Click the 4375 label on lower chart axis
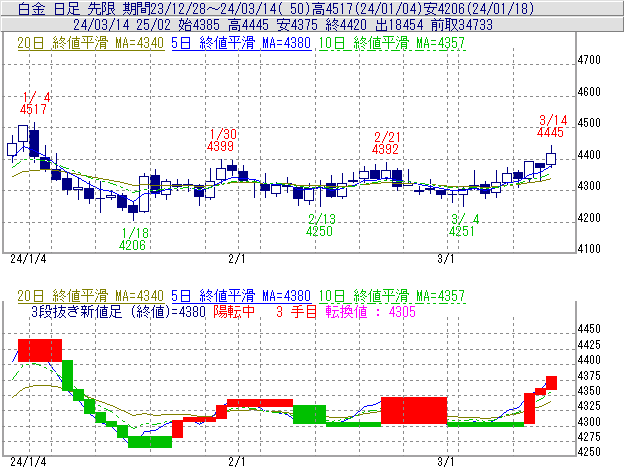Screen dimensions: 624x475 [589, 376]
